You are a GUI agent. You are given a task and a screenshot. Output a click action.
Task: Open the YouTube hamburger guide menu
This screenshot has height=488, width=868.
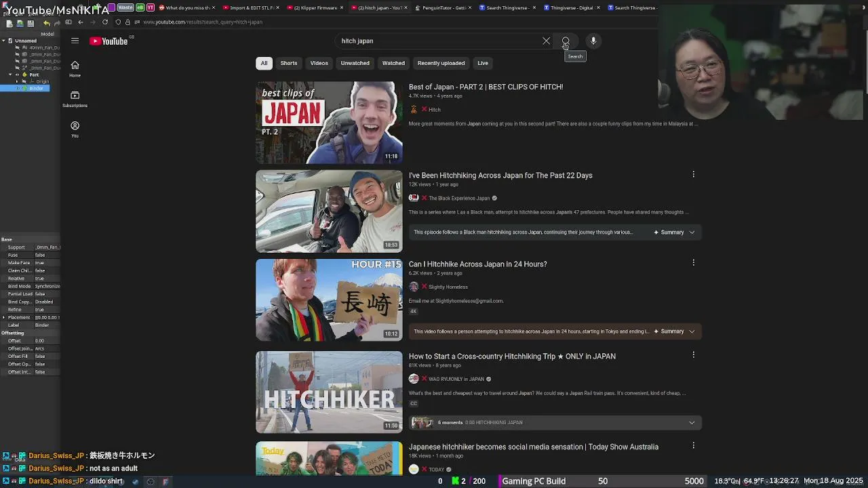tap(75, 41)
